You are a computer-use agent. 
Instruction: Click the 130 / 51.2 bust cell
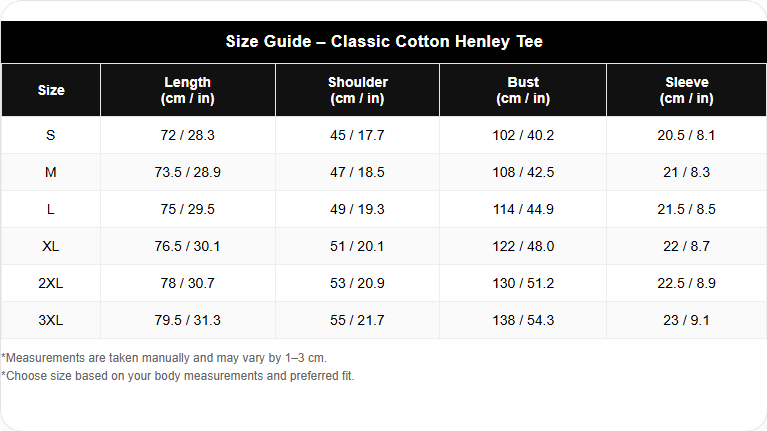(x=523, y=283)
